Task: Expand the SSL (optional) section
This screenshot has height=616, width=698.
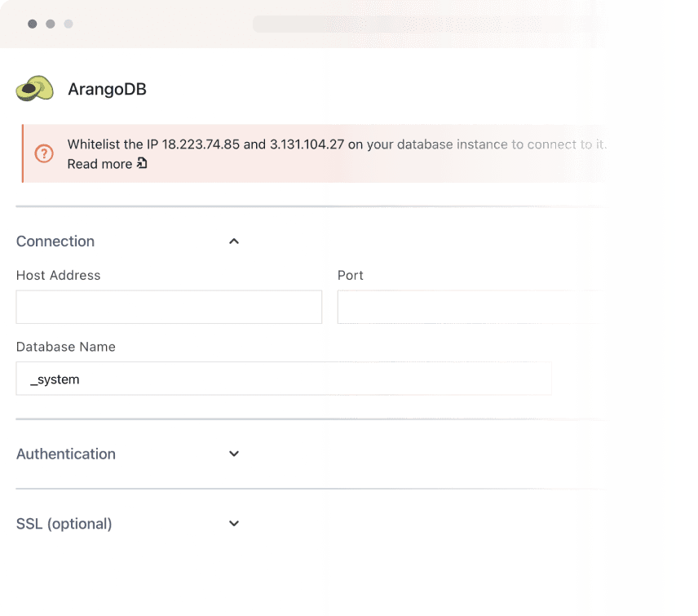Action: point(234,523)
